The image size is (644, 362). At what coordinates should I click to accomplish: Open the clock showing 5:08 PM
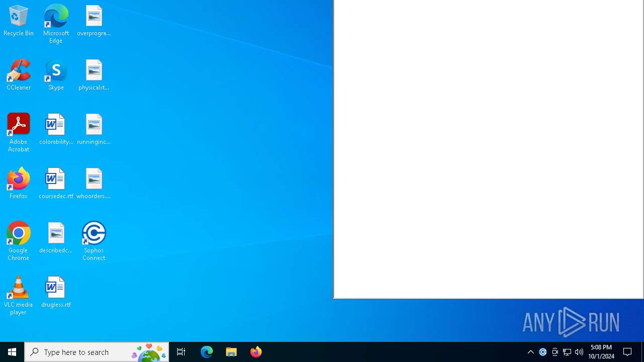click(601, 352)
